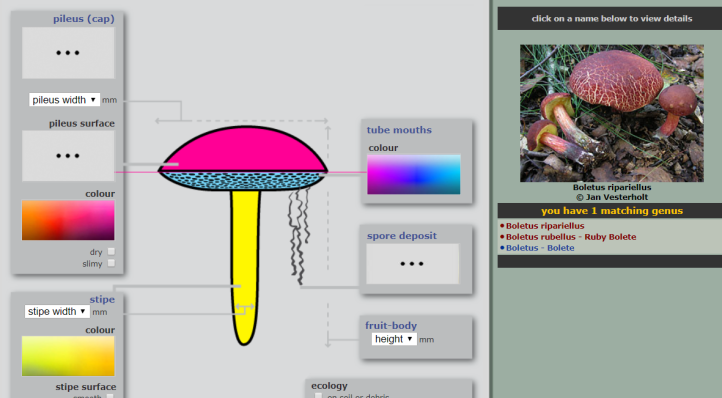Open the pileus (cap) shape selector
The width and height of the screenshot is (722, 398).
[68, 53]
